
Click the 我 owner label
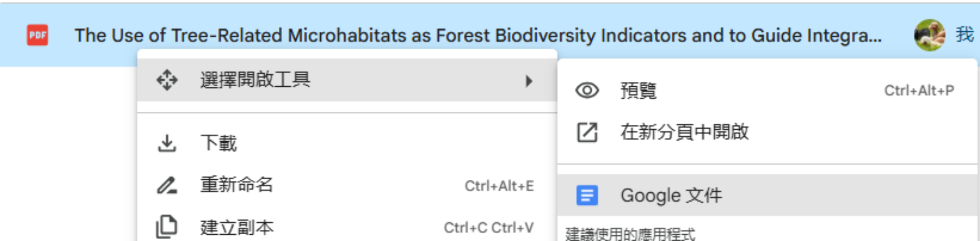tap(965, 35)
